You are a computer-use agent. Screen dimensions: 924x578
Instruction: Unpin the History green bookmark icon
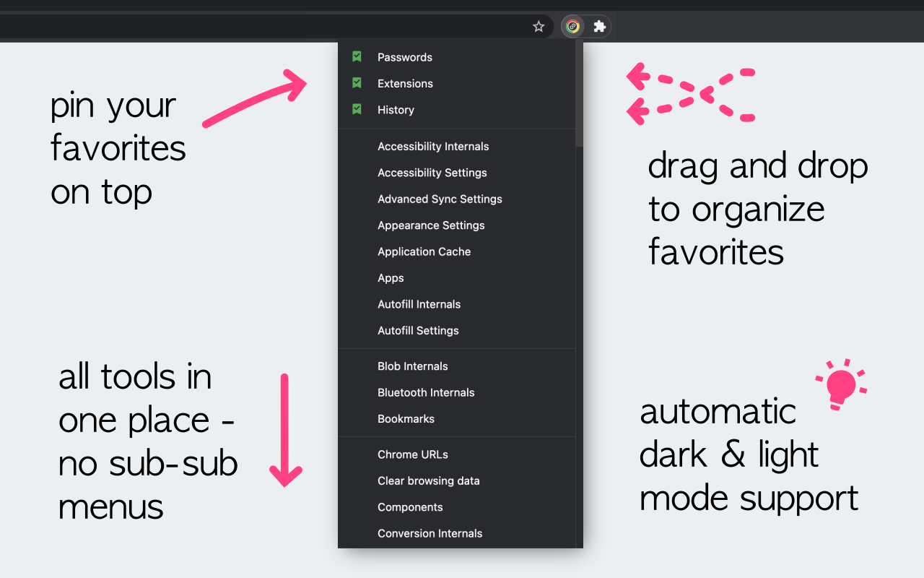pyautogui.click(x=357, y=109)
